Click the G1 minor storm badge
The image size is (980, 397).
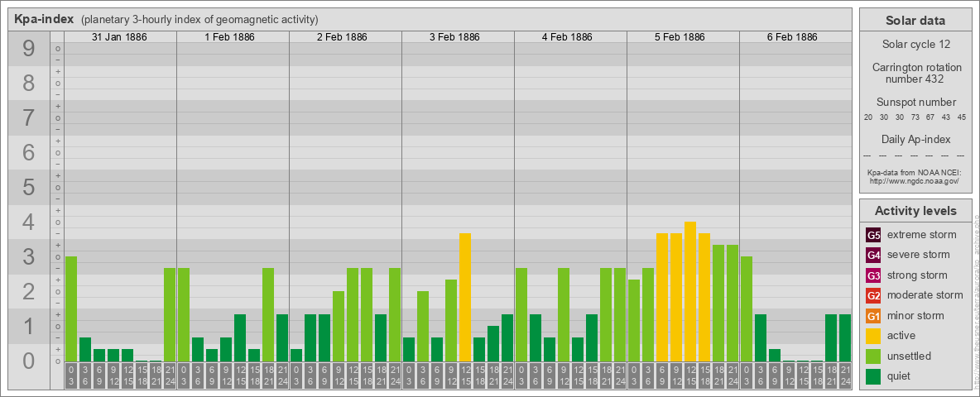pyautogui.click(x=873, y=316)
